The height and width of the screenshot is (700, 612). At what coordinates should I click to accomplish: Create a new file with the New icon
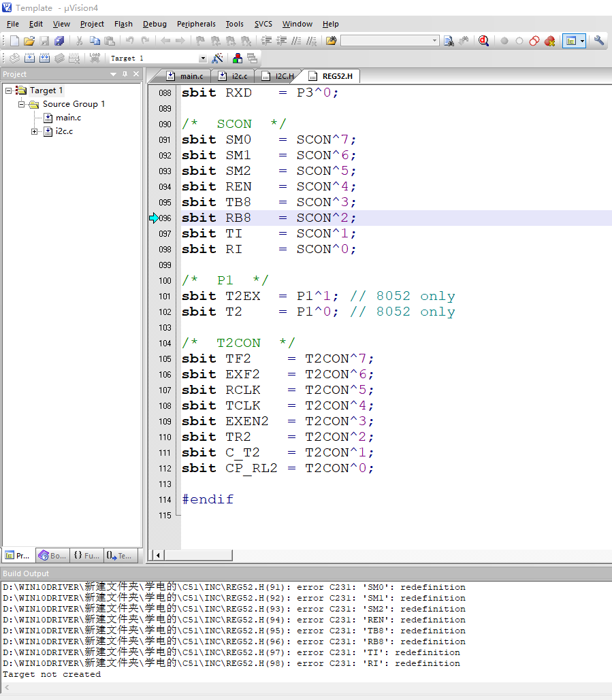pos(14,41)
